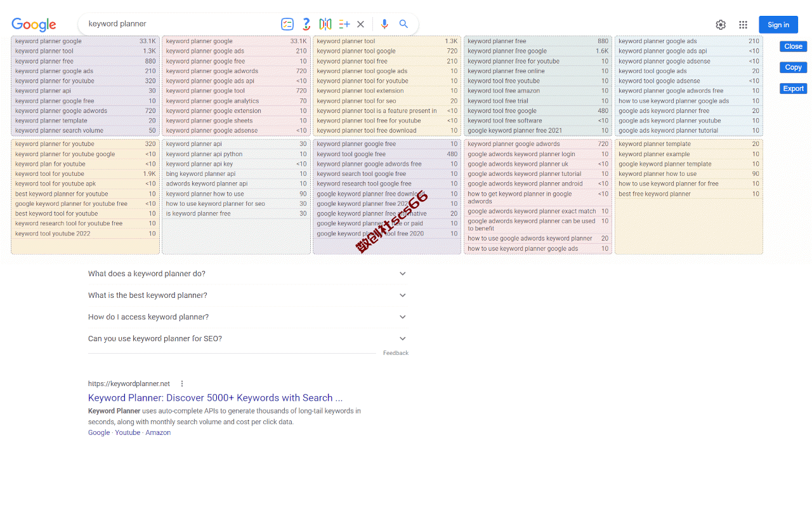Viewport: 812px width, 508px height.
Task: Select "is keyword planner free" row
Action: point(236,214)
